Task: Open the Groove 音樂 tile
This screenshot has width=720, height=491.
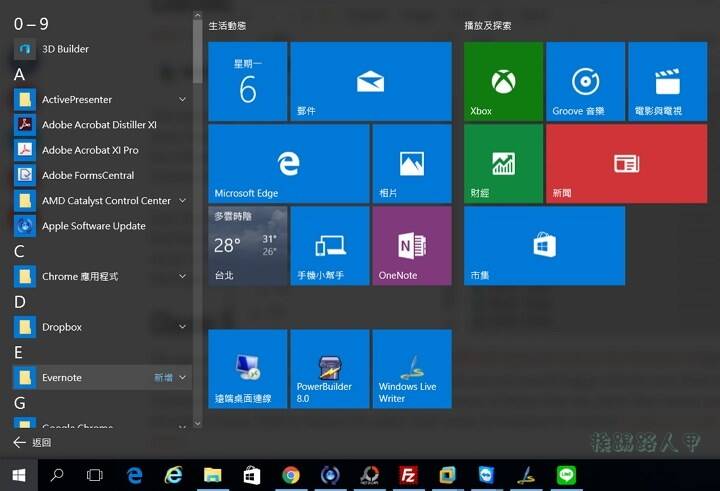Action: (585, 81)
